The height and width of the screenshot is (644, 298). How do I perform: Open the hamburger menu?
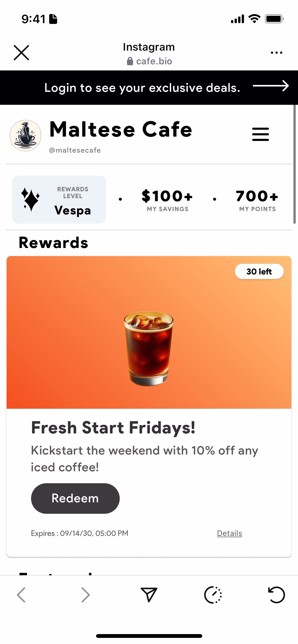pos(260,134)
